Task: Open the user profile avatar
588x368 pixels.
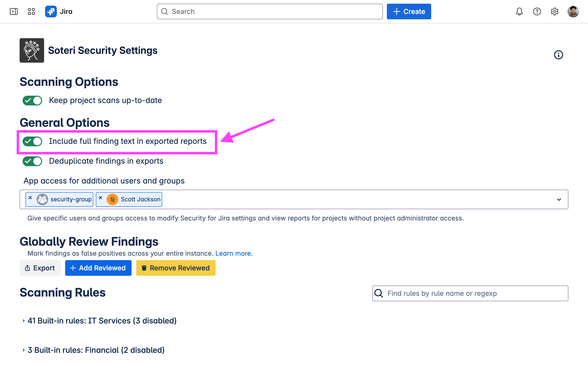Action: pyautogui.click(x=573, y=11)
